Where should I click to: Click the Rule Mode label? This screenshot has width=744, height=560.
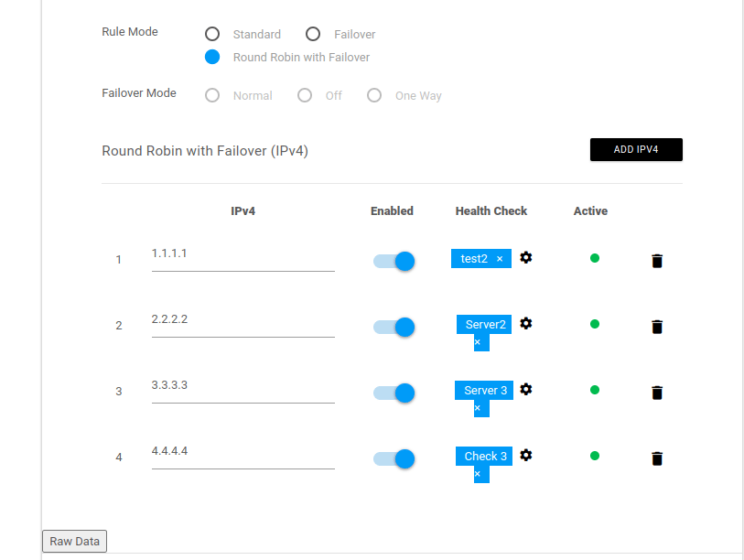[x=130, y=32]
